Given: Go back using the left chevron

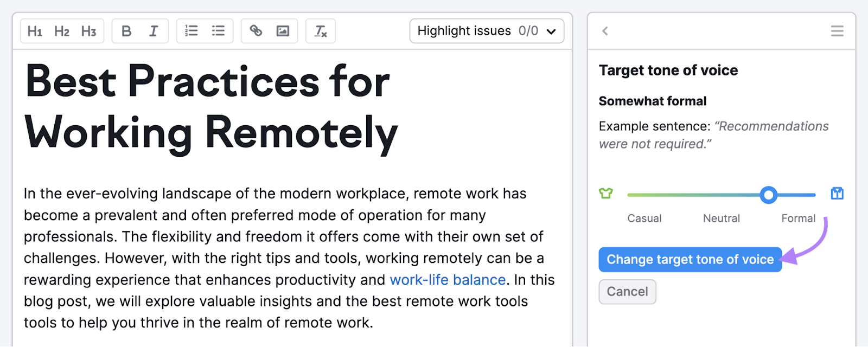Looking at the screenshot, I should pos(605,31).
